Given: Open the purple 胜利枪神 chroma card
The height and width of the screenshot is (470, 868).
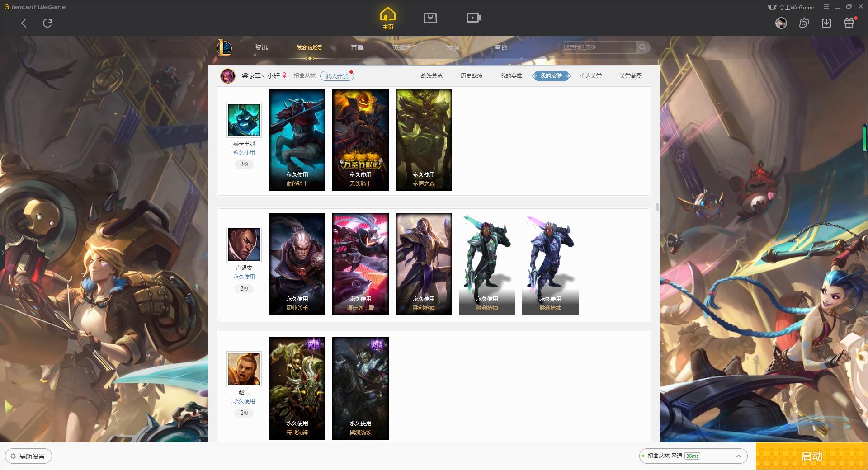Looking at the screenshot, I should 550,264.
